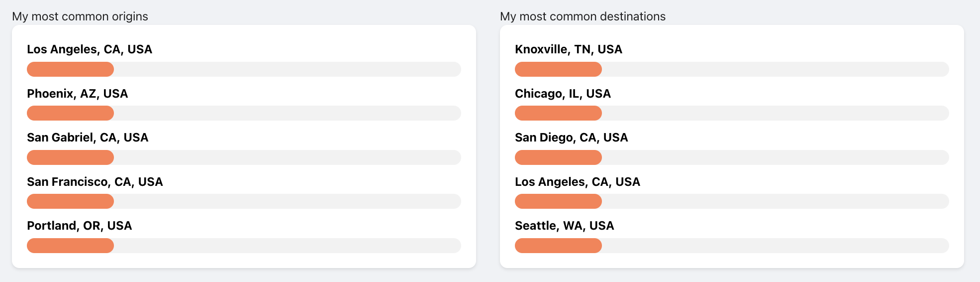Screen dimensions: 980x282
Task: Select the Phoenix, AZ, USA origin label
Action: (x=78, y=94)
